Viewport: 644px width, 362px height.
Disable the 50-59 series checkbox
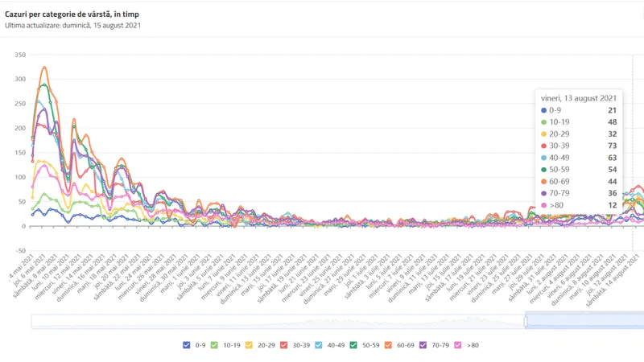353,345
